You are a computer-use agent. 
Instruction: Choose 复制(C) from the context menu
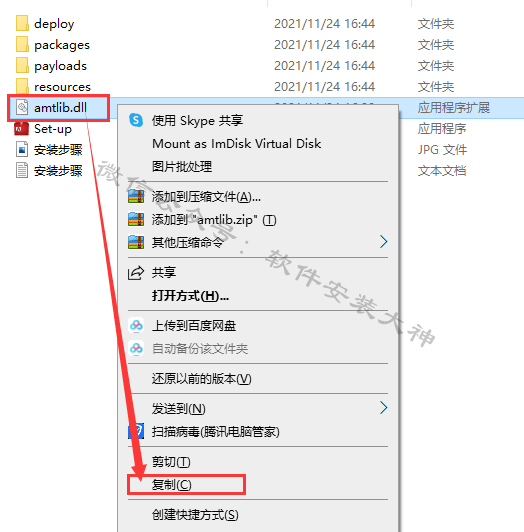point(172,484)
